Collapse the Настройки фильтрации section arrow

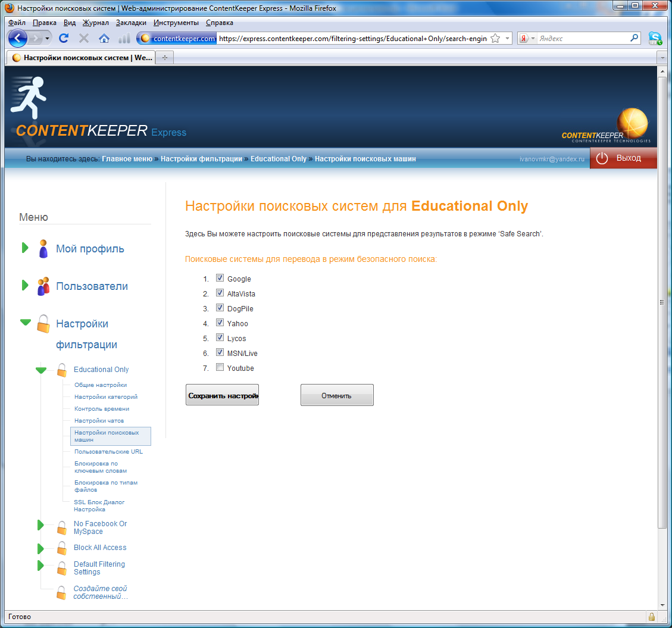click(x=26, y=322)
